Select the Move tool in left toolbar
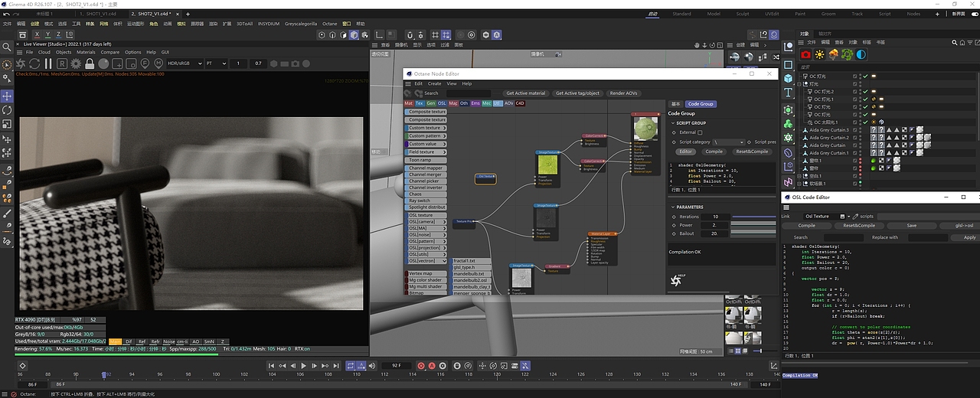The image size is (980, 398). point(7,96)
